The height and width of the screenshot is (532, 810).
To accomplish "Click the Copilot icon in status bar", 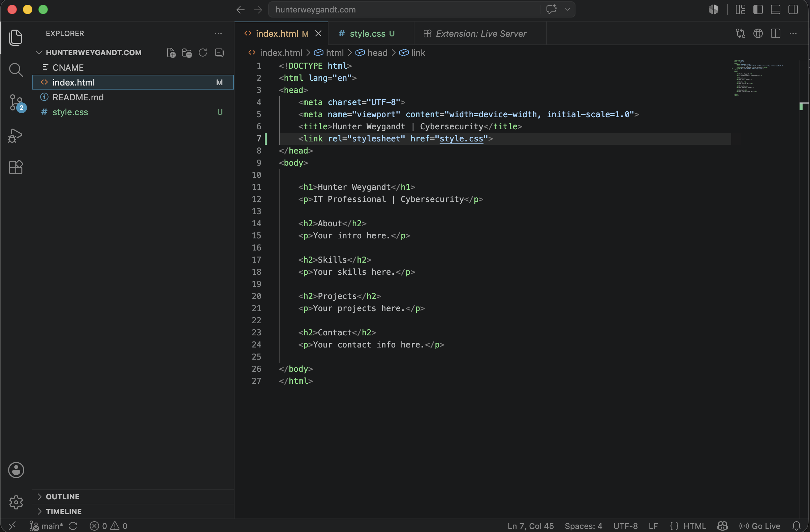I will coord(722,526).
